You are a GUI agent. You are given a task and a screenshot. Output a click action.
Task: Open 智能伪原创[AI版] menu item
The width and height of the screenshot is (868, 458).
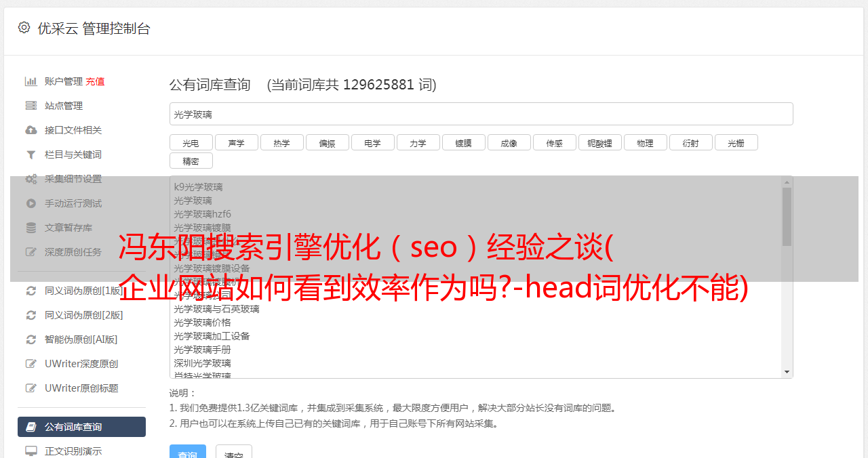[81, 339]
